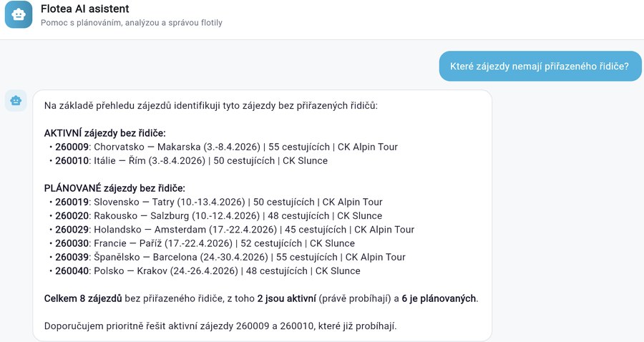Click trip number 260010 Itálie Řím
This screenshot has width=644, height=342.
(x=72, y=160)
